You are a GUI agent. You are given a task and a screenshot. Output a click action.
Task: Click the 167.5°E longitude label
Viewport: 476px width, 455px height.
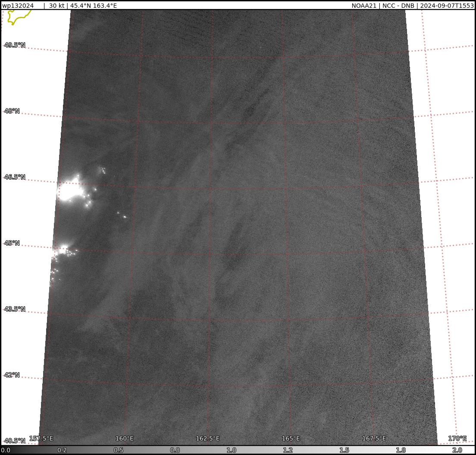374,438
